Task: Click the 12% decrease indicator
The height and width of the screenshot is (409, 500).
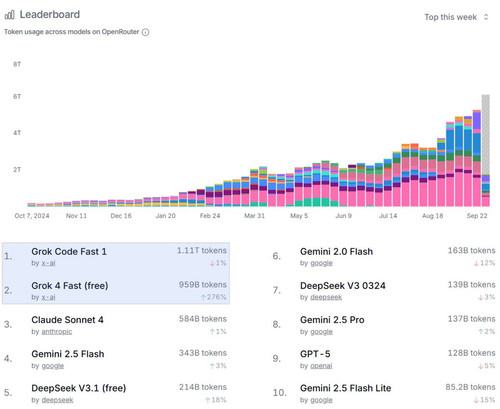Action: point(484,263)
